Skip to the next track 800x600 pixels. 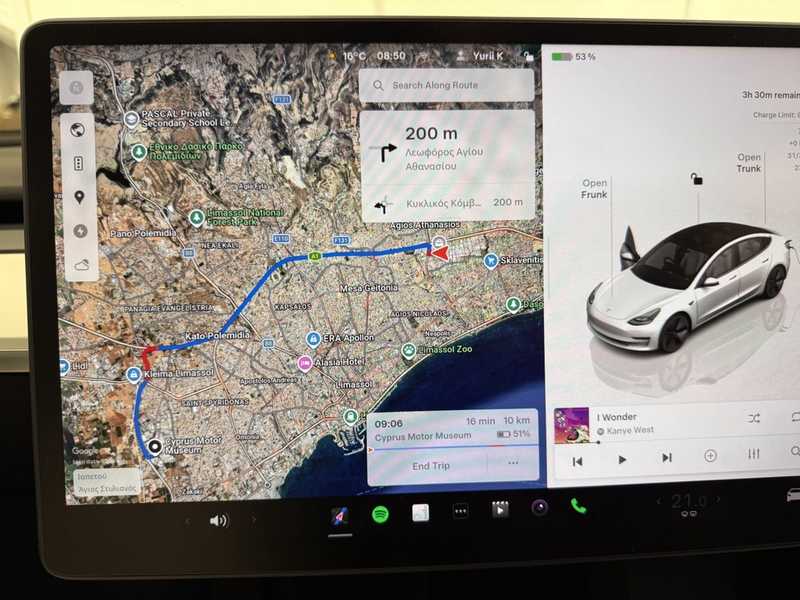click(666, 458)
